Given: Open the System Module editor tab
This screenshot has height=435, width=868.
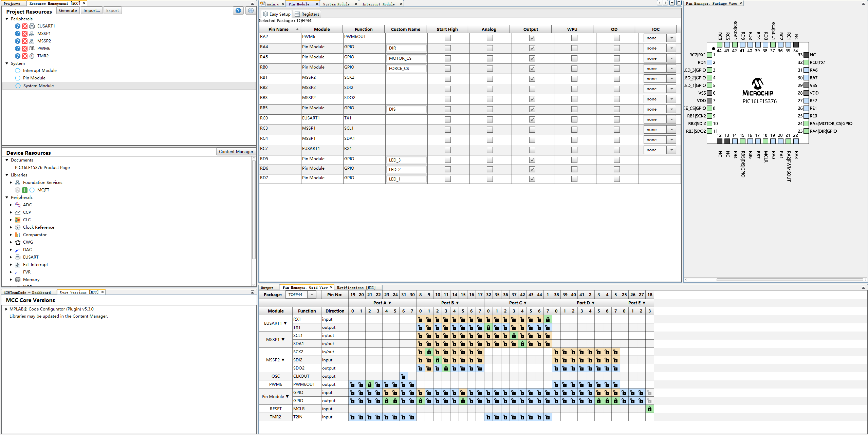Looking at the screenshot, I should [336, 4].
